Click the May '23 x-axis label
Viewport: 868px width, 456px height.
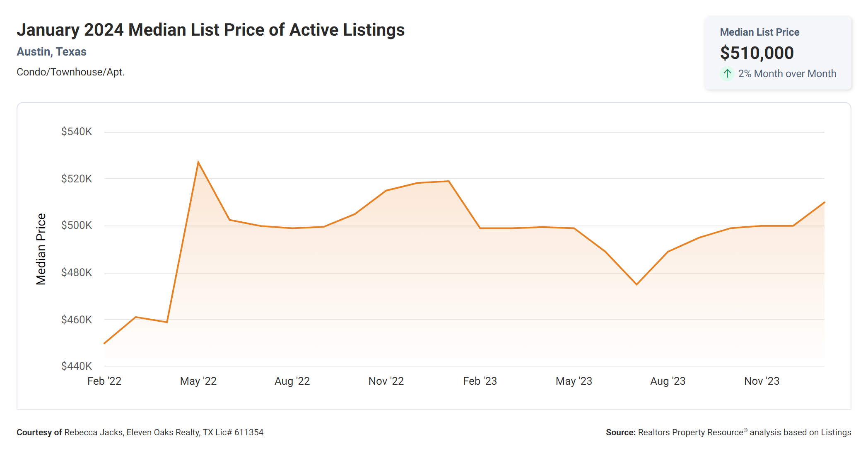(x=574, y=381)
